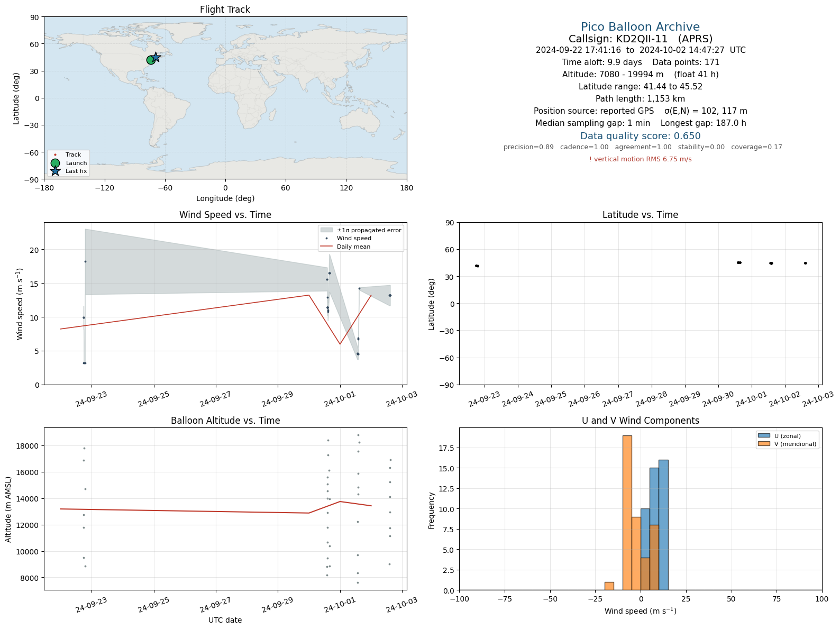Click the tallest orange V histogram bar
Image resolution: width=840 pixels, height=629 pixels.
pyautogui.click(x=627, y=513)
